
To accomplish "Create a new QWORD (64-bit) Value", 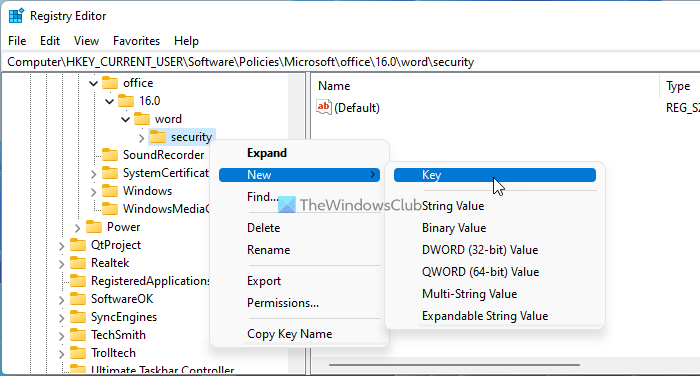I will point(495,272).
